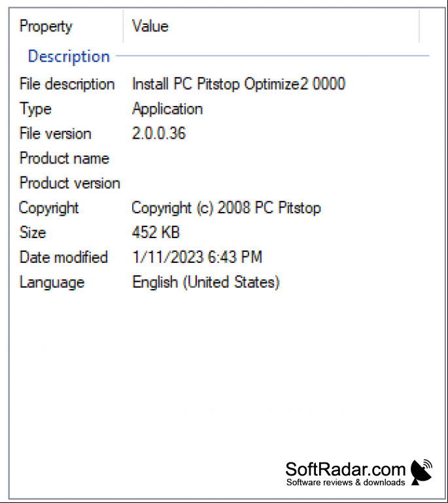448x503 pixels.
Task: Click the 452 KB size value
Action: pos(156,232)
